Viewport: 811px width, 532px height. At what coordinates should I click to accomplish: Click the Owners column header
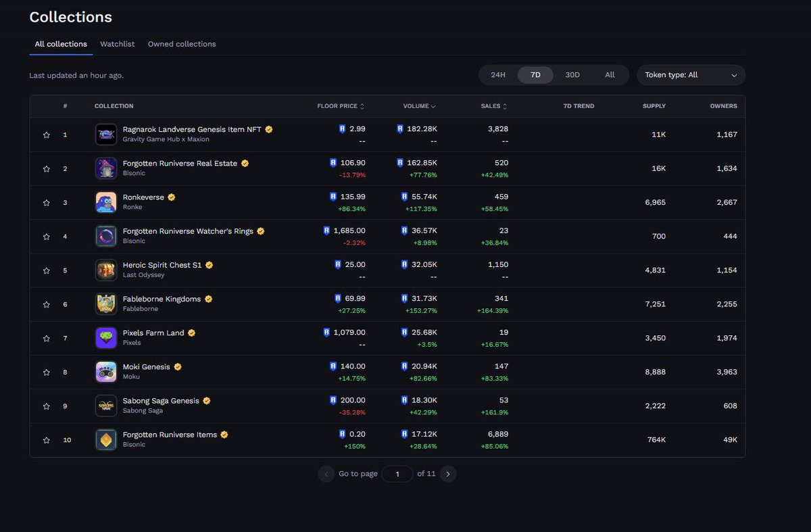pyautogui.click(x=724, y=106)
